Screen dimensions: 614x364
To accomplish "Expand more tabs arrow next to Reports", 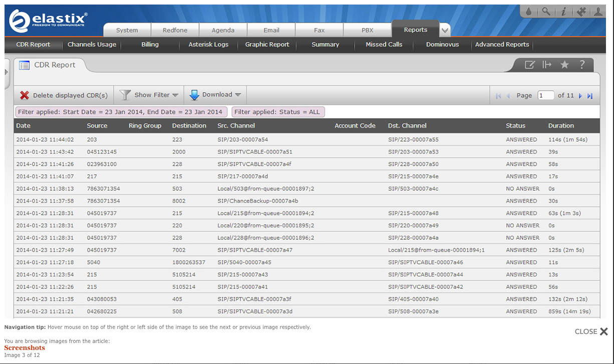I will tap(445, 31).
